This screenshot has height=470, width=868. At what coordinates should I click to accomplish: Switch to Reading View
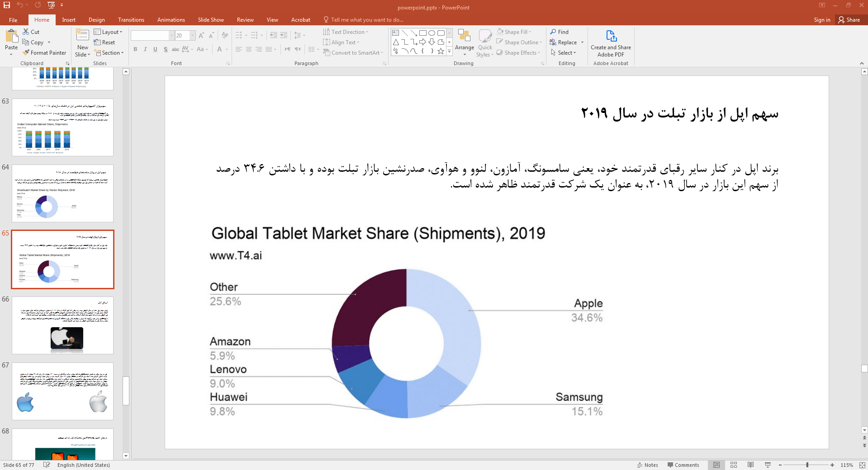point(751,465)
